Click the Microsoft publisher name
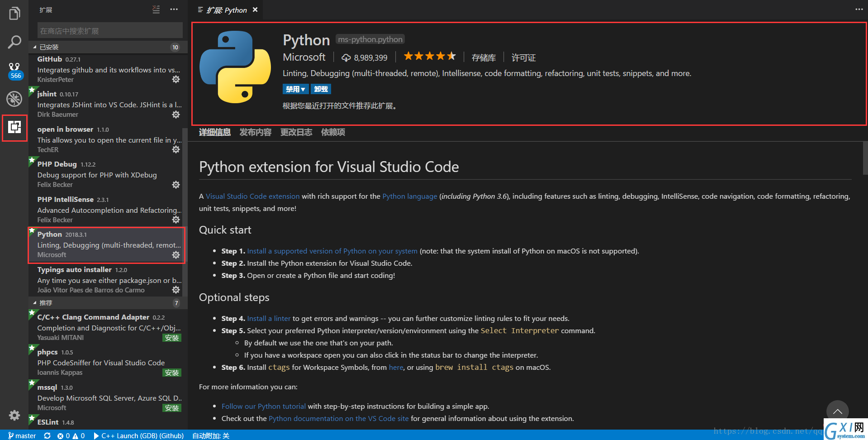 coord(304,57)
